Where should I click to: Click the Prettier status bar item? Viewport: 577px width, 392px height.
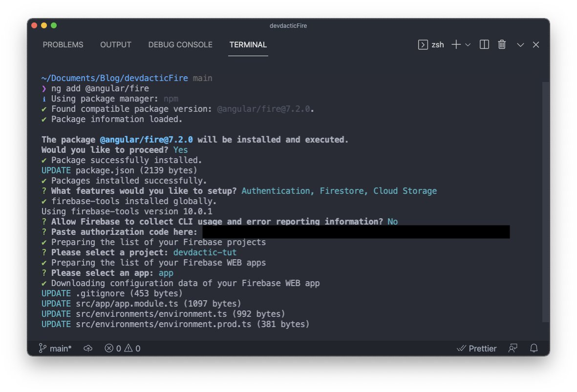click(x=476, y=348)
